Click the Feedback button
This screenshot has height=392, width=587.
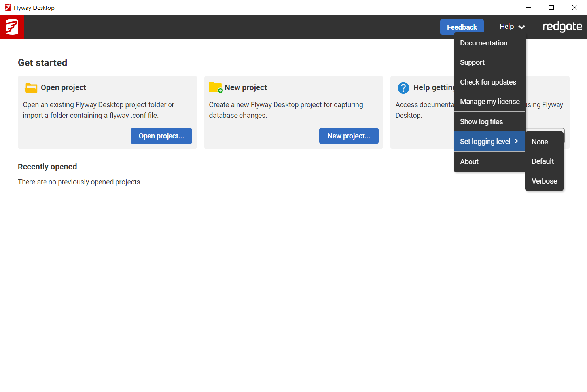(462, 27)
